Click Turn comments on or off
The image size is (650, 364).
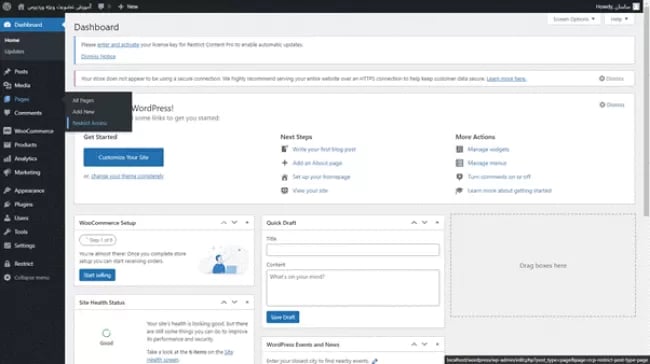coord(499,177)
